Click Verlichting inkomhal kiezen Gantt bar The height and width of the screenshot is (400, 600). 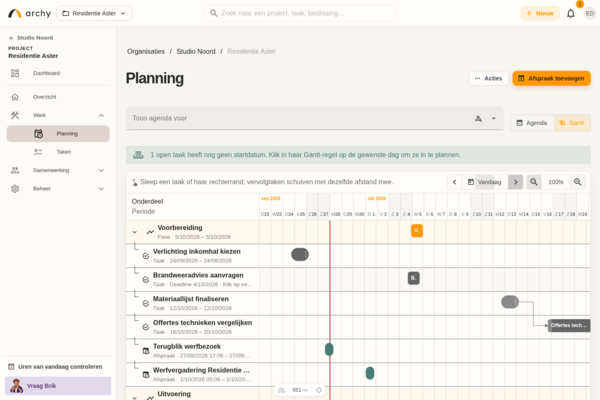(x=300, y=255)
